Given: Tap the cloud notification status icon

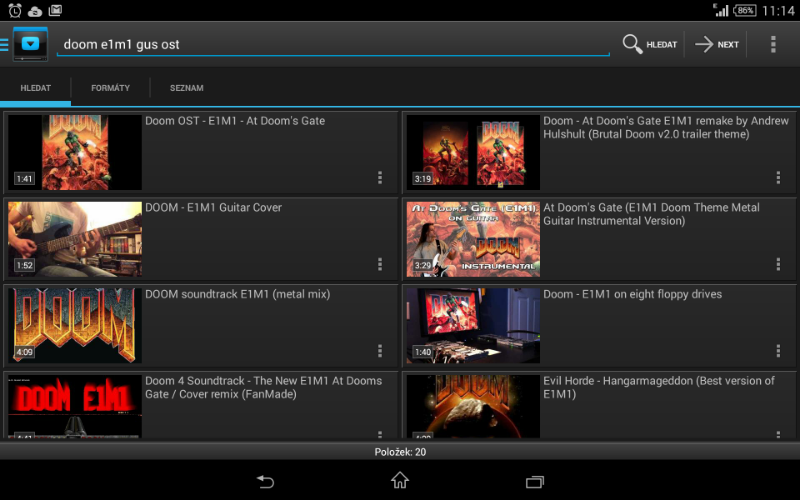Looking at the screenshot, I should click(35, 11).
